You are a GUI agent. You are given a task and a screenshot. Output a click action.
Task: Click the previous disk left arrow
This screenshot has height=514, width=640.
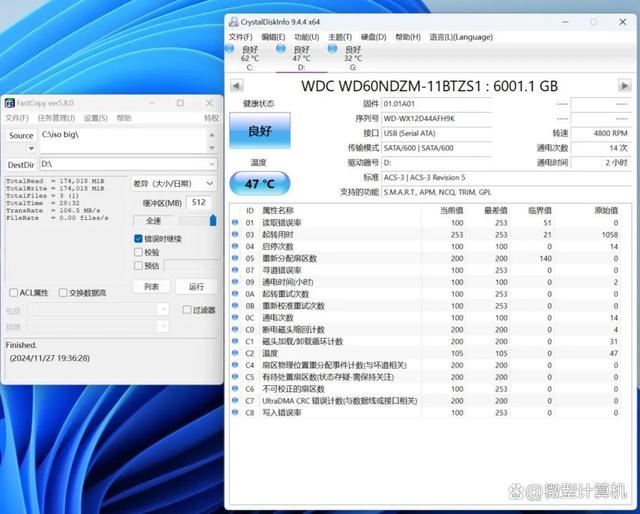238,87
